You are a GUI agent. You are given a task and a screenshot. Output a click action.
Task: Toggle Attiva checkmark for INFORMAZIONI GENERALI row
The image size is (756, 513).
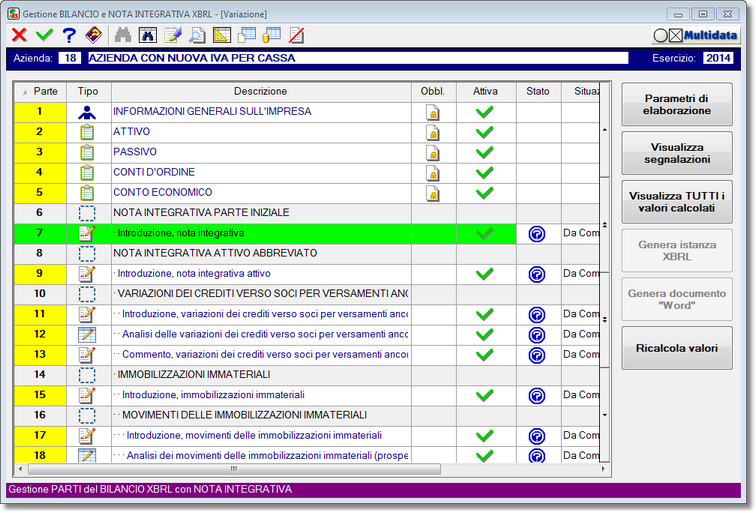(485, 112)
